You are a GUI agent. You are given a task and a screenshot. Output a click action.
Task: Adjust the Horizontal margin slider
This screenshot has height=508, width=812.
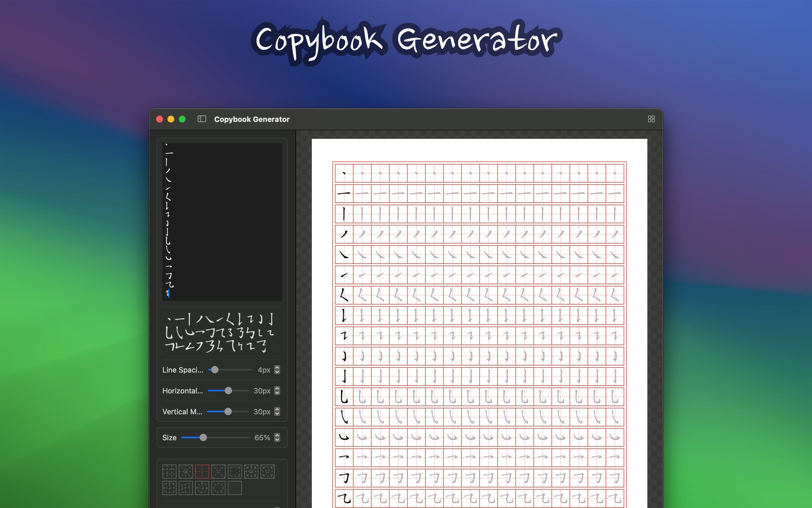pos(228,390)
